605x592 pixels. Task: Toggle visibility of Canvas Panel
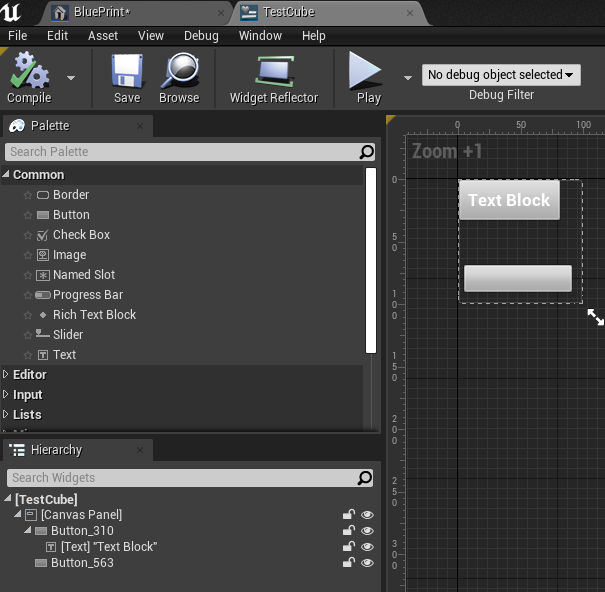point(367,515)
